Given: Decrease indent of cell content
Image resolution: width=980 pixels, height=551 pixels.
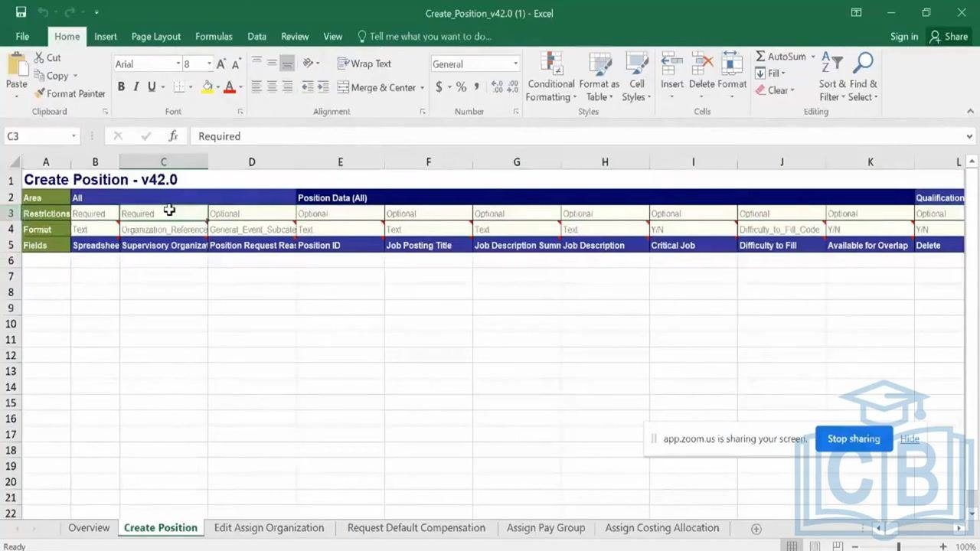Looking at the screenshot, I should (308, 87).
